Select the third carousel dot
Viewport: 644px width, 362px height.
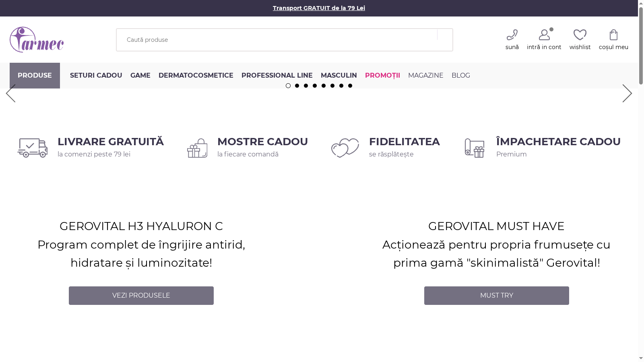click(x=306, y=86)
